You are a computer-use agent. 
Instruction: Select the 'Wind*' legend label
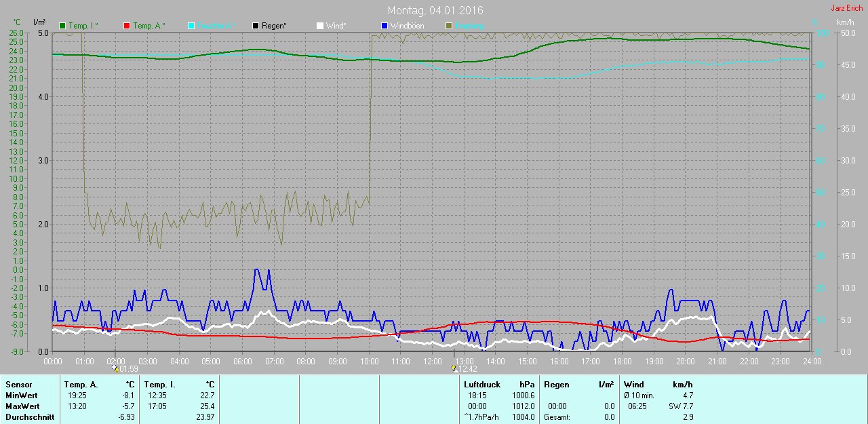coord(336,26)
